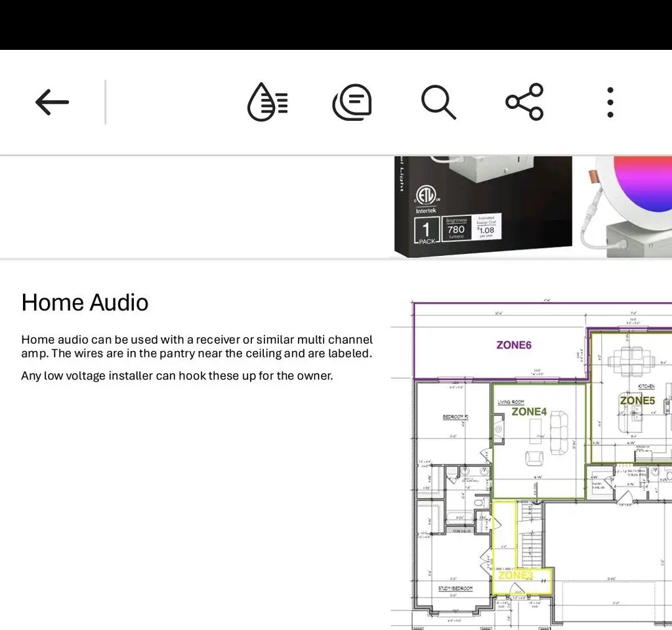Tap the Home Audio heading
The height and width of the screenshot is (630, 672).
pos(85,303)
